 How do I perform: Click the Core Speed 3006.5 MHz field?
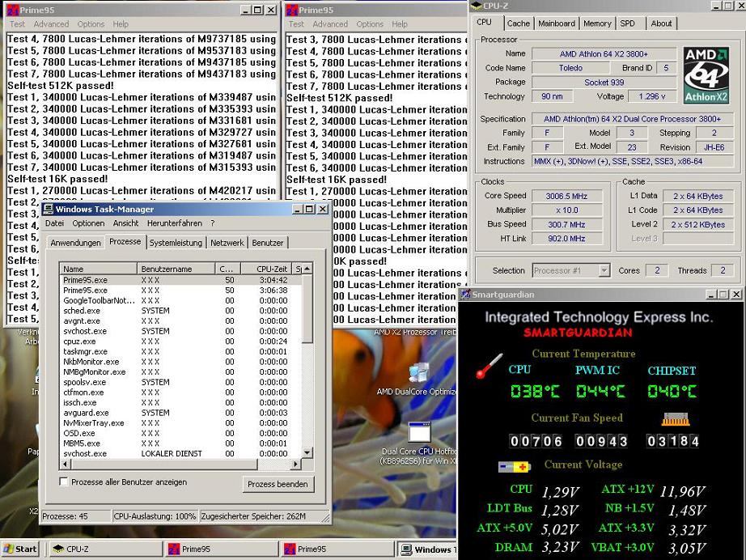click(566, 196)
